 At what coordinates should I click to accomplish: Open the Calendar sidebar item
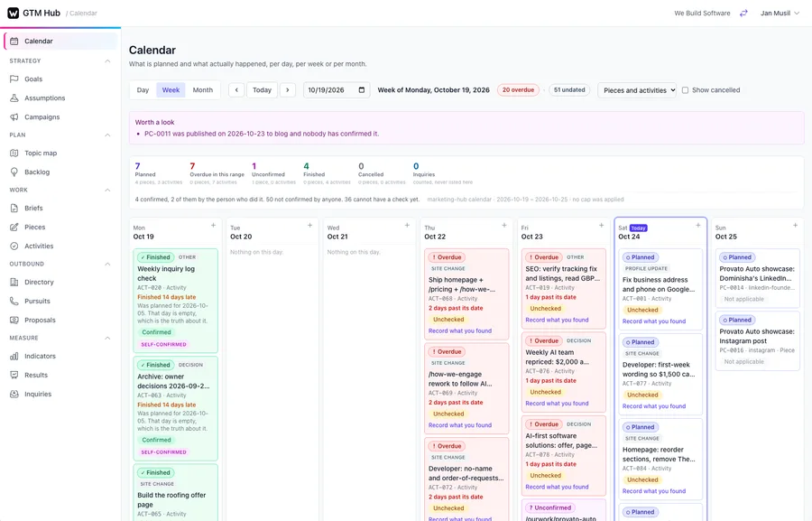(60, 41)
